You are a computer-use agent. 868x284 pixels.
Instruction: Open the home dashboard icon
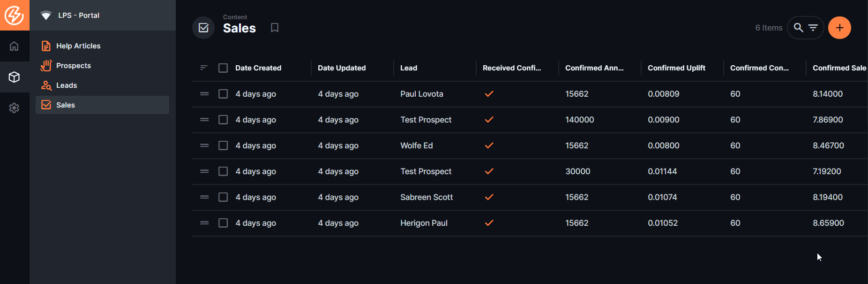14,46
